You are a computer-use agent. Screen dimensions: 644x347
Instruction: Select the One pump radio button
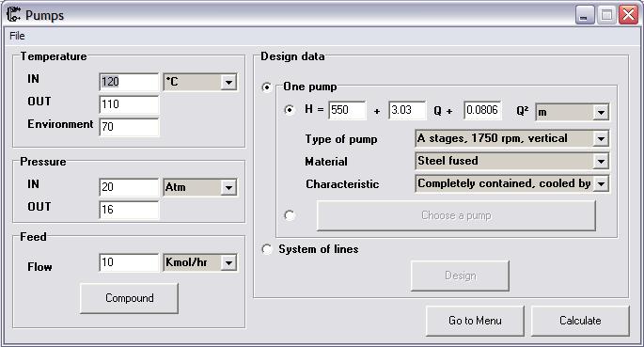[267, 87]
